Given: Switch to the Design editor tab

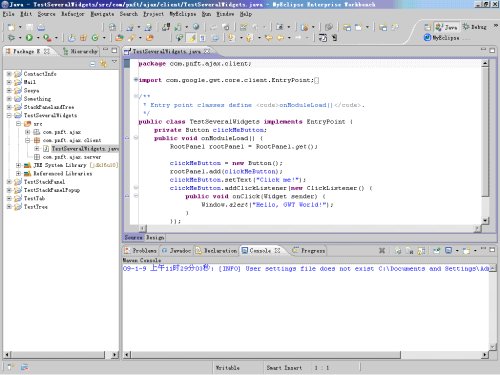Looking at the screenshot, I should [155, 237].
